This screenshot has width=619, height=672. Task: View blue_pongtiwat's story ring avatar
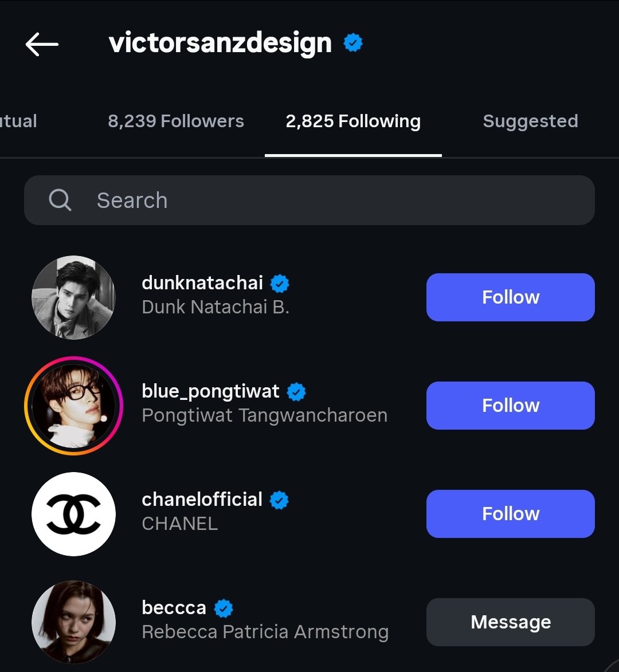click(x=73, y=406)
